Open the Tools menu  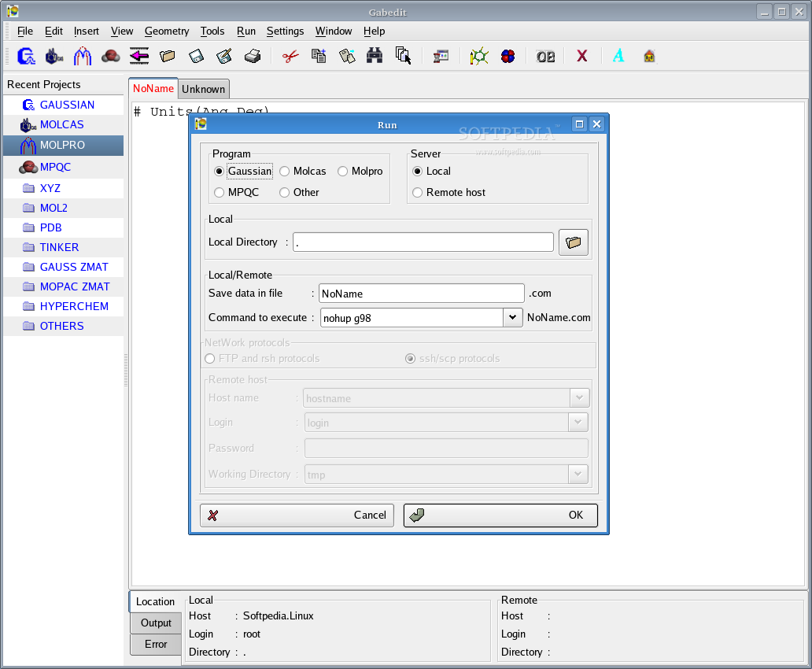coord(212,31)
